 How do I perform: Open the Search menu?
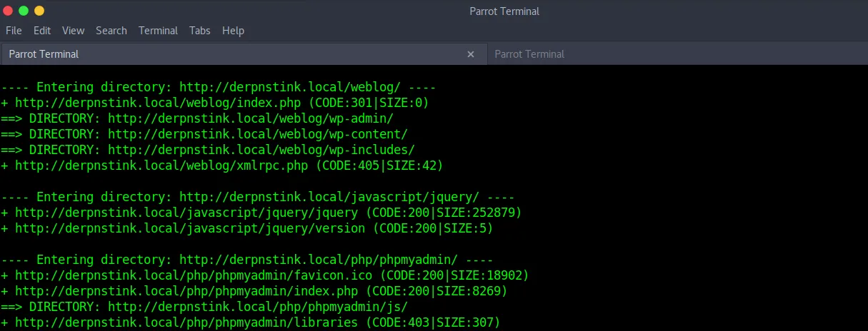click(x=111, y=31)
